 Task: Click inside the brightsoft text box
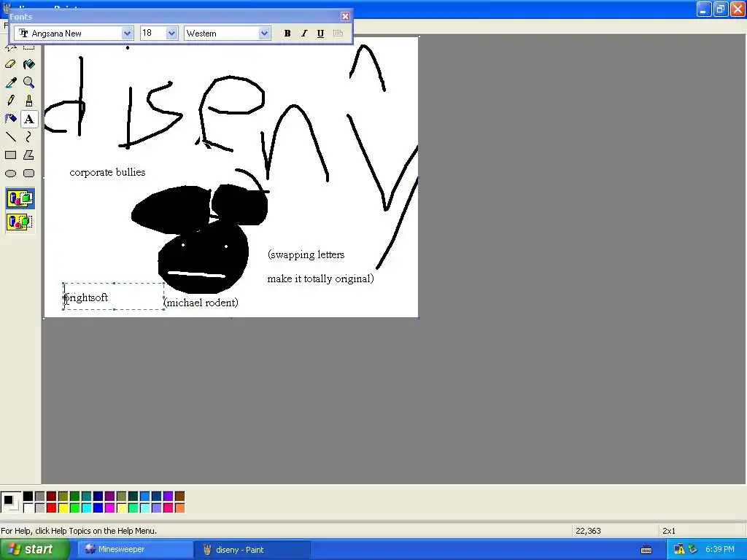[x=114, y=297]
